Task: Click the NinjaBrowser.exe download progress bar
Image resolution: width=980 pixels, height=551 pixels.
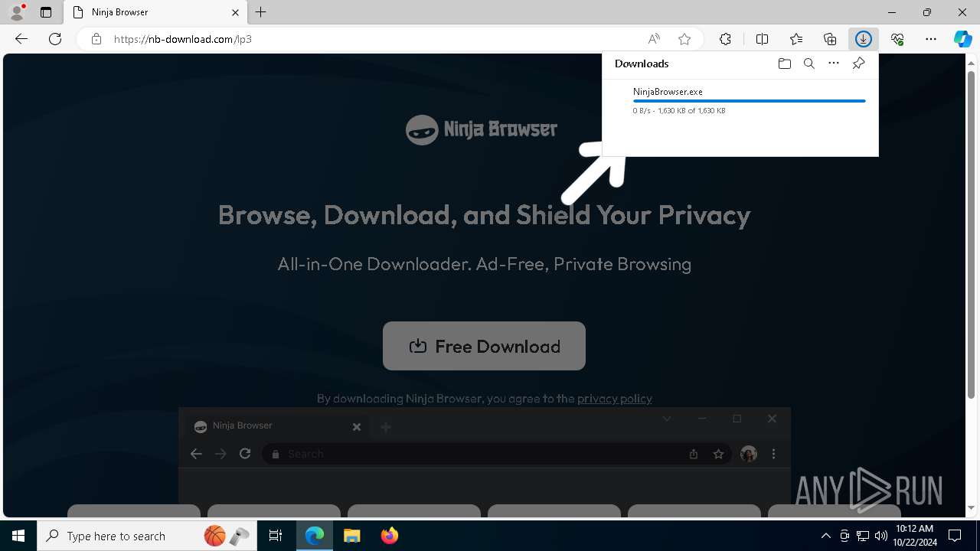Action: click(749, 100)
